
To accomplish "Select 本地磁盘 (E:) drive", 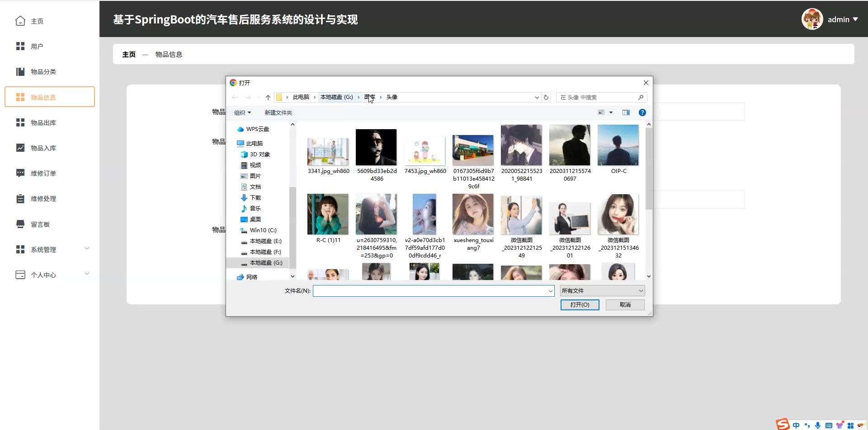I will [x=261, y=241].
